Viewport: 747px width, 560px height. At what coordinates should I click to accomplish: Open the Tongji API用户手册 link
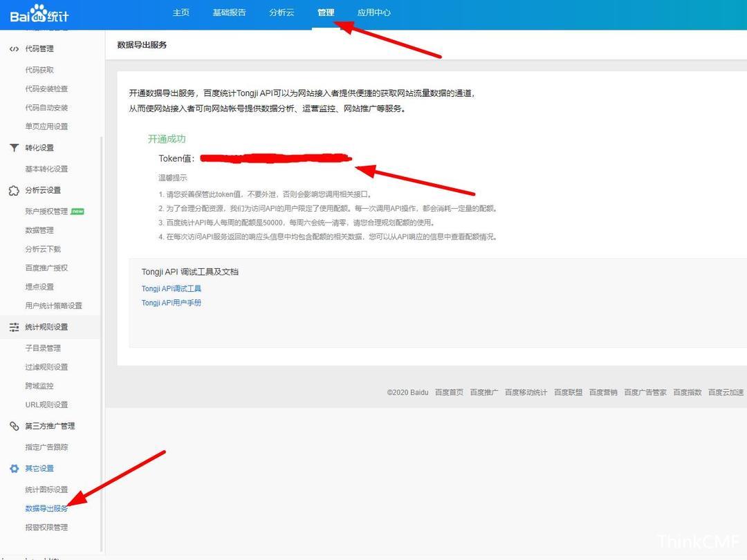[172, 302]
